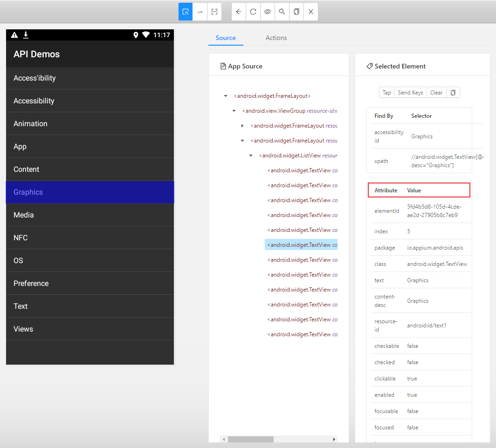Select the first TextView node in tree

(x=303, y=170)
